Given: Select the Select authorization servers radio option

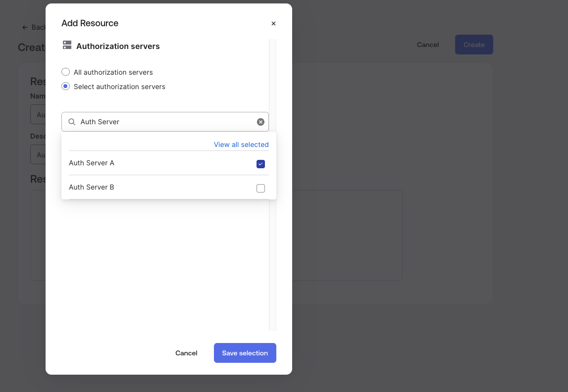Looking at the screenshot, I should coord(65,86).
